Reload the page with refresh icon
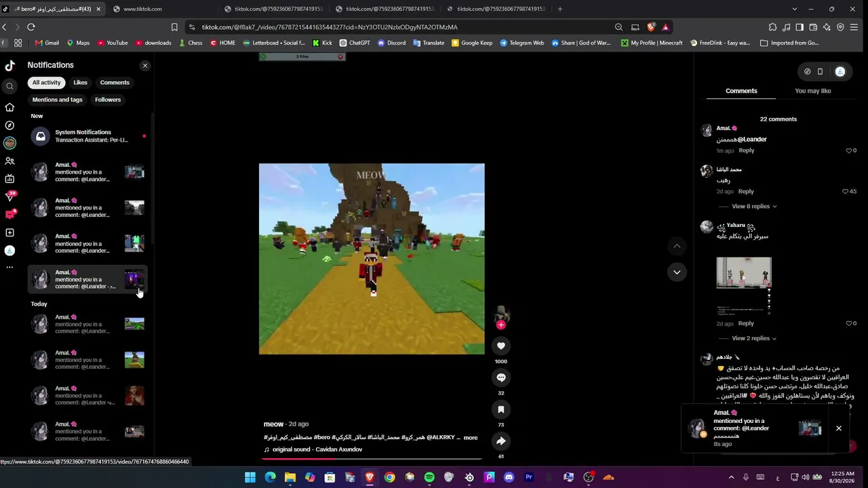The image size is (868, 488). (31, 27)
